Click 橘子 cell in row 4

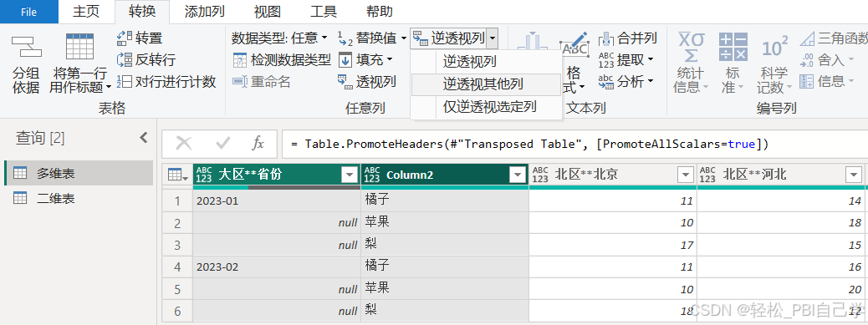pyautogui.click(x=445, y=267)
